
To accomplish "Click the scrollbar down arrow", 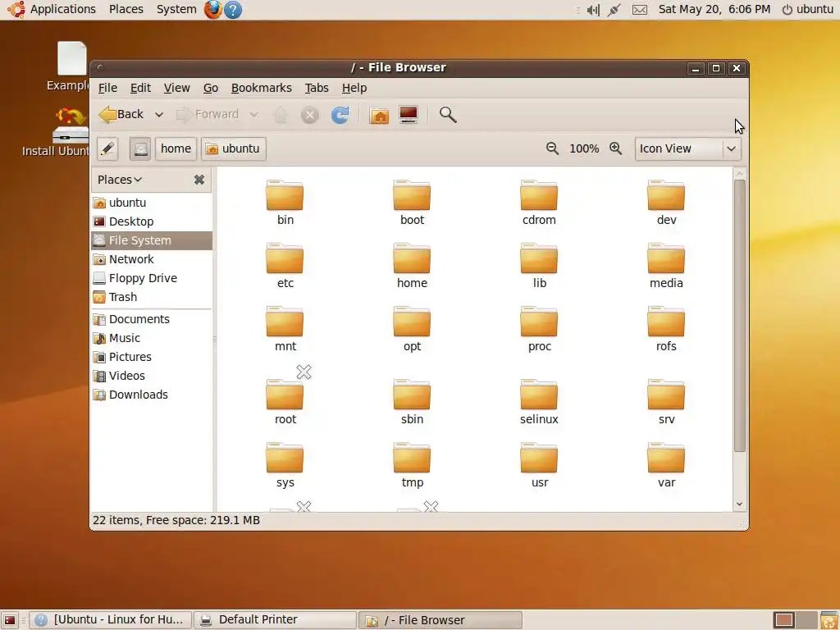I will pos(740,504).
